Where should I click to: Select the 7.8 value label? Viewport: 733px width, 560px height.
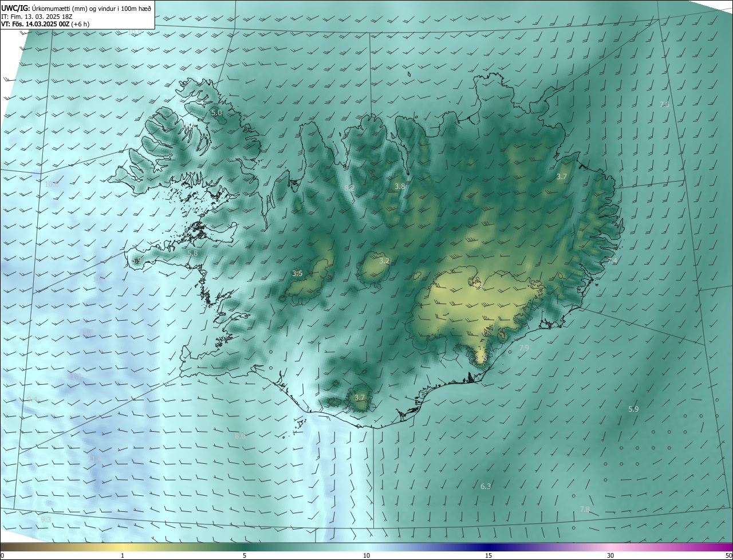(x=585, y=509)
